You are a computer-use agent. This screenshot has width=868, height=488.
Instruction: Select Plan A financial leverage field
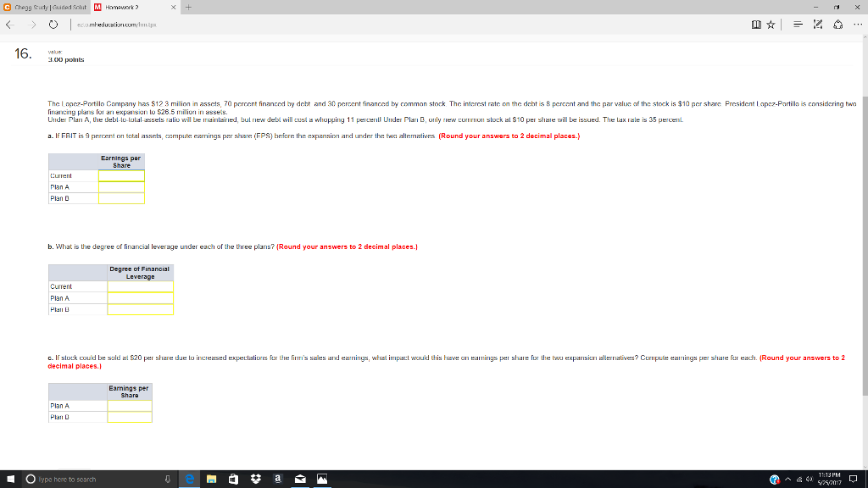(x=140, y=298)
